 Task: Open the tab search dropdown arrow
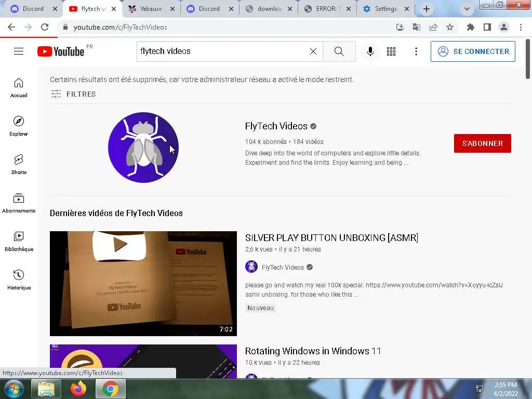click(467, 9)
